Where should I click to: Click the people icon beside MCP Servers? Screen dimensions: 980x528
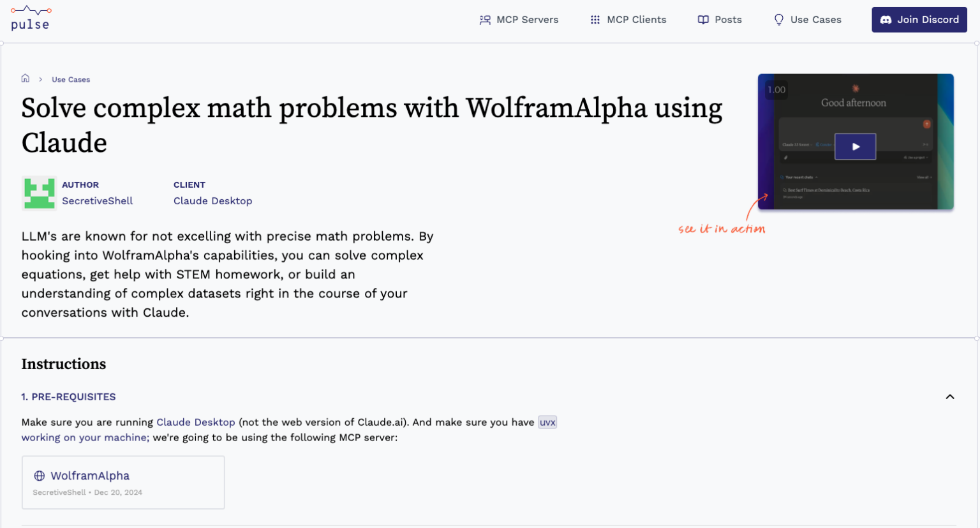tap(484, 20)
